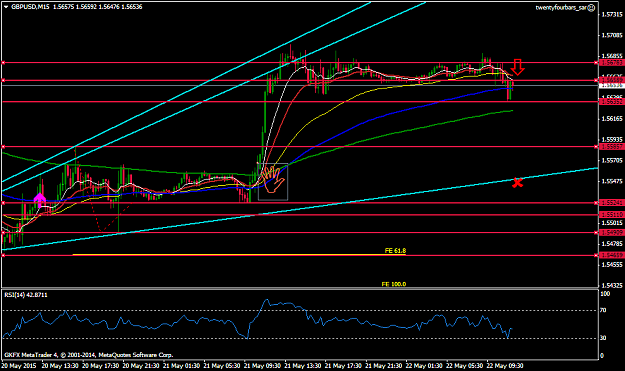
Task: Click the 1.55857 horizontal line price tag
Action: coord(611,147)
